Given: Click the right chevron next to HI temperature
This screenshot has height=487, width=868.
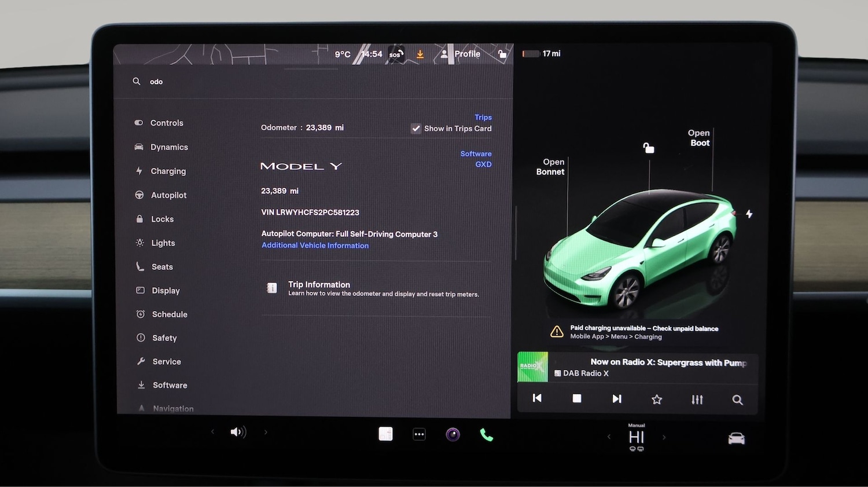Looking at the screenshot, I should 664,437.
